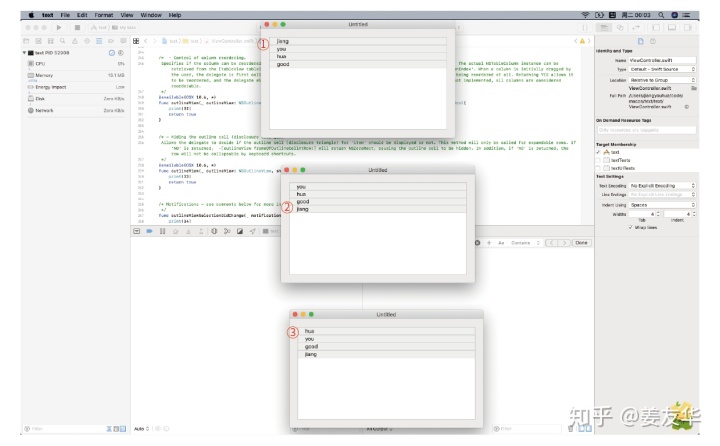
Task: Select the Debug navigator icon
Action: point(99,41)
